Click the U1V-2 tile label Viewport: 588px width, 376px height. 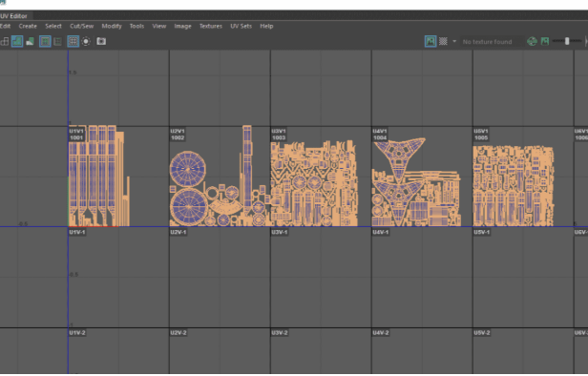(x=77, y=333)
